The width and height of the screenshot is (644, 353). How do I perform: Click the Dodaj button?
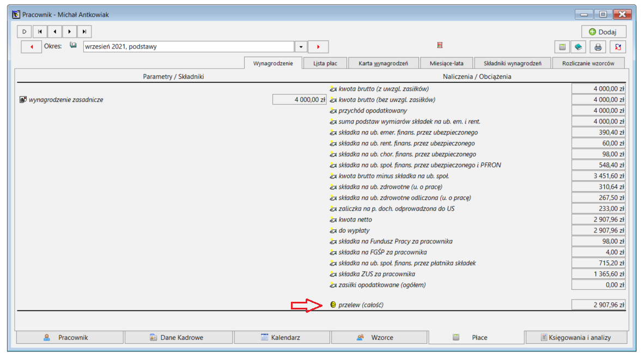point(604,32)
